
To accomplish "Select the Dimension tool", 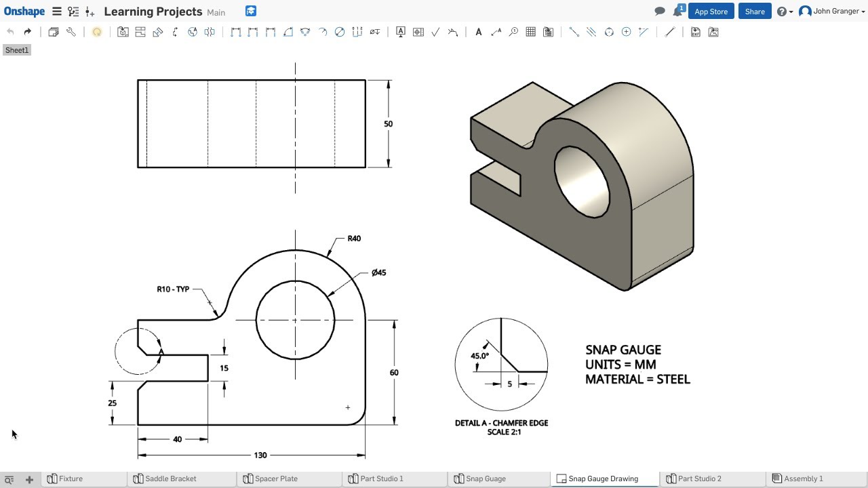I will pyautogui.click(x=236, y=32).
